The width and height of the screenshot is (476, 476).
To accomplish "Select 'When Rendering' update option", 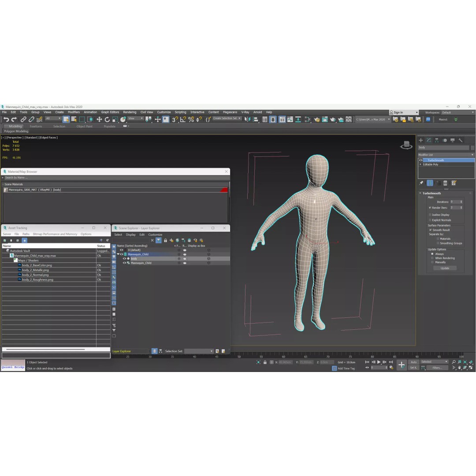I will pyautogui.click(x=432, y=258).
